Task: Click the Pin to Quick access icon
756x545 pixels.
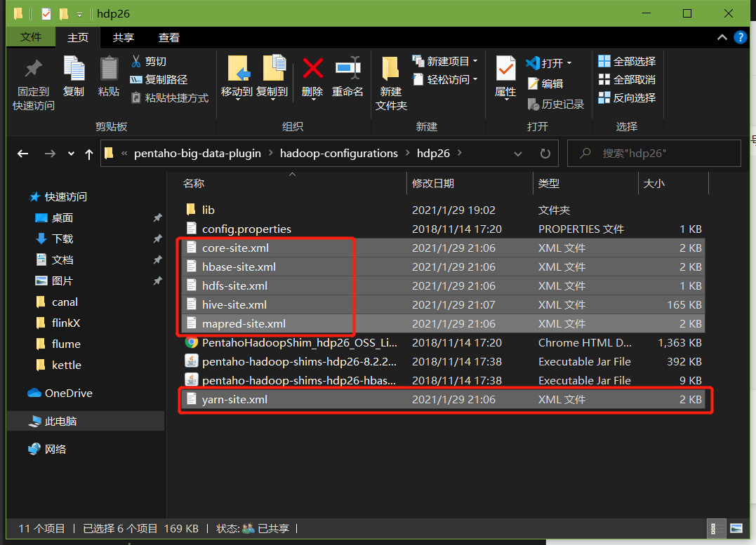Action: [x=33, y=69]
